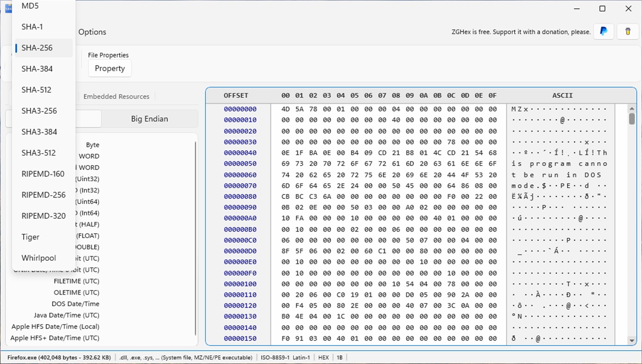Select SHA-384 in the dropdown list
Screen dimensions: 642x364
pyautogui.click(x=44, y=69)
